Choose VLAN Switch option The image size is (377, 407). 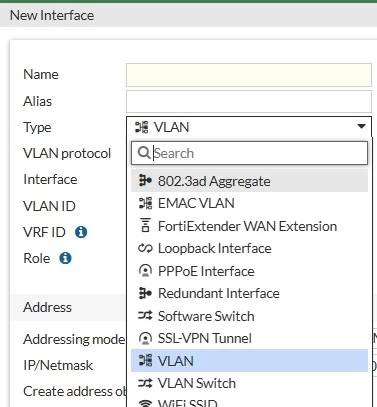(249, 383)
